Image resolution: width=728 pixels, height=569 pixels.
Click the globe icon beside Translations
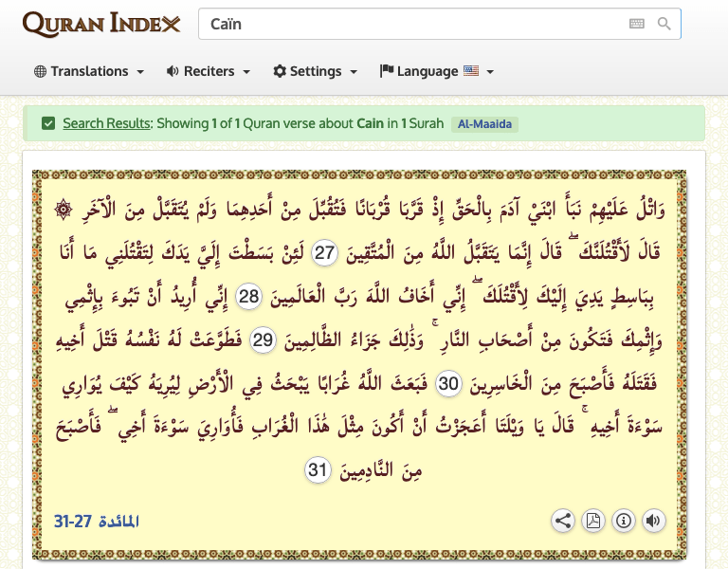point(41,71)
